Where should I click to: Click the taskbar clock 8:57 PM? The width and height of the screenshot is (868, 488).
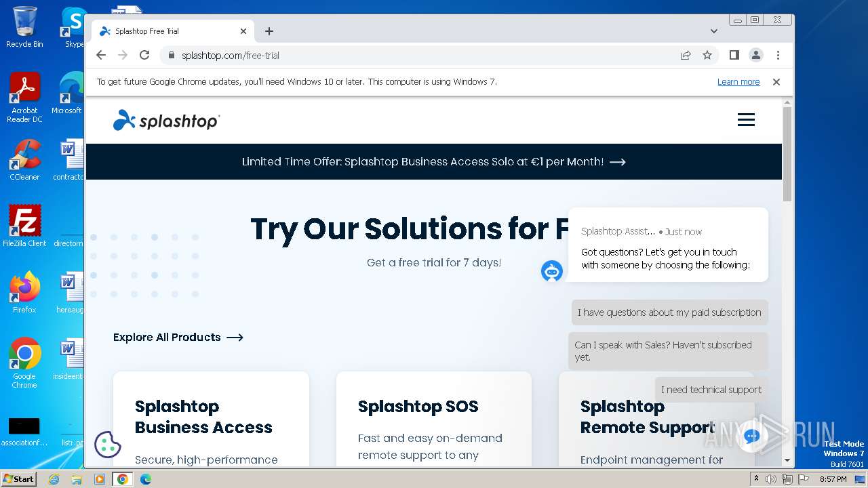pos(833,479)
